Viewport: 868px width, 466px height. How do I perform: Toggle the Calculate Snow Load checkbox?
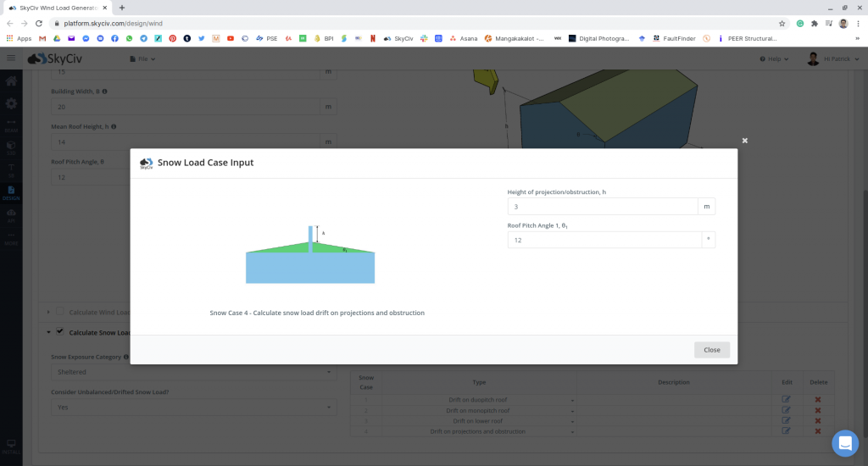point(59,332)
